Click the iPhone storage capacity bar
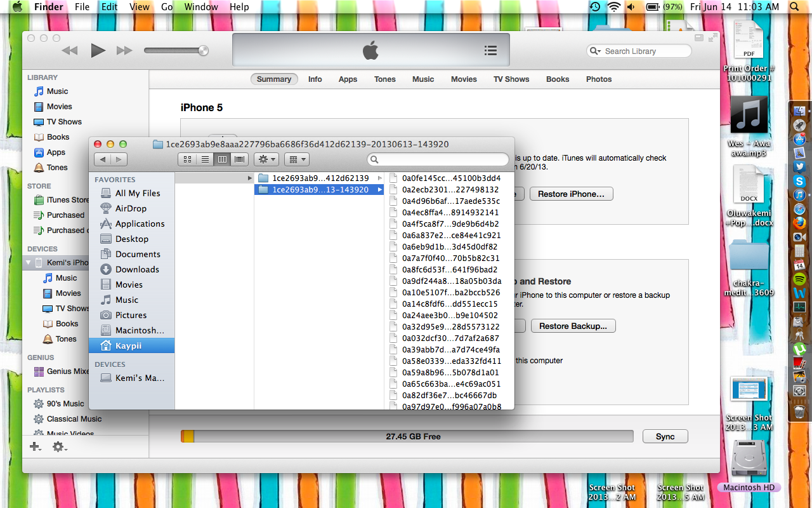Screen dimensions: 812x508 (x=407, y=436)
